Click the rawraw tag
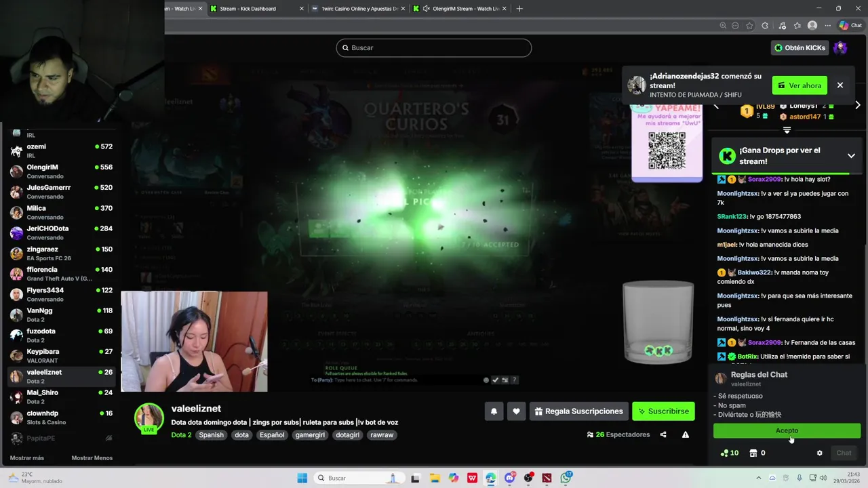This screenshot has height=488, width=868. tap(382, 435)
